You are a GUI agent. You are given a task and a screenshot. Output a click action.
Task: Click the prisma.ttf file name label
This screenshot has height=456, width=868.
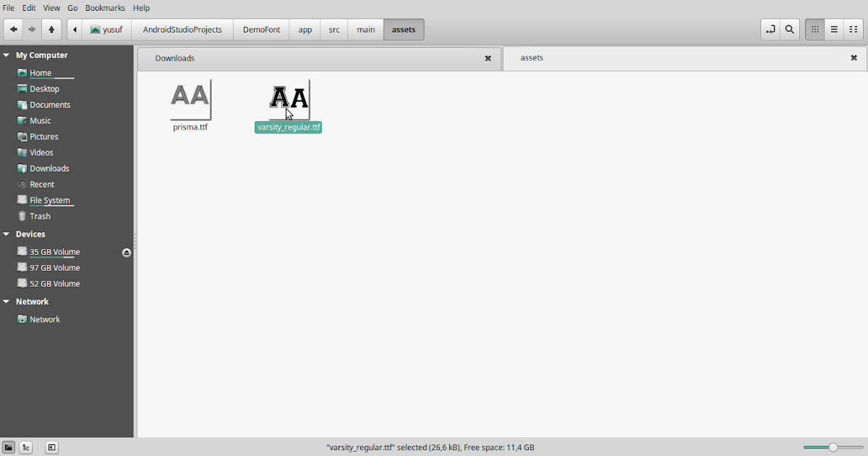click(190, 127)
